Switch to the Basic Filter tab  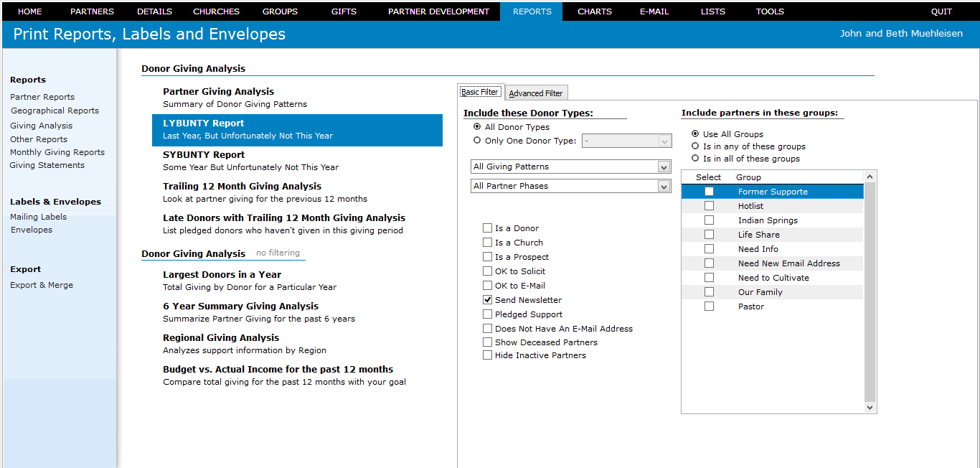tap(480, 92)
